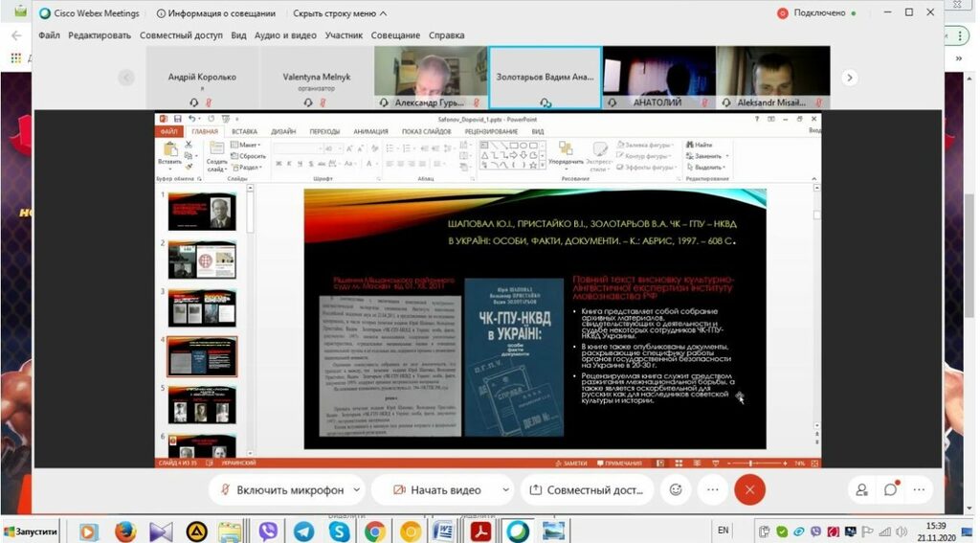Image resolution: width=980 pixels, height=543 pixels.
Task: Open video options dropdown arrow
Action: pos(505,489)
